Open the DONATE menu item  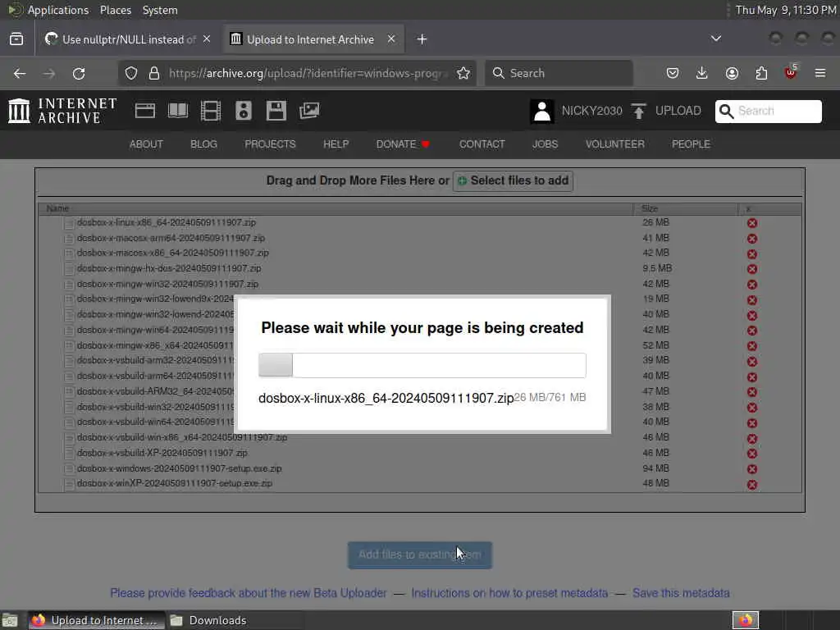403,144
